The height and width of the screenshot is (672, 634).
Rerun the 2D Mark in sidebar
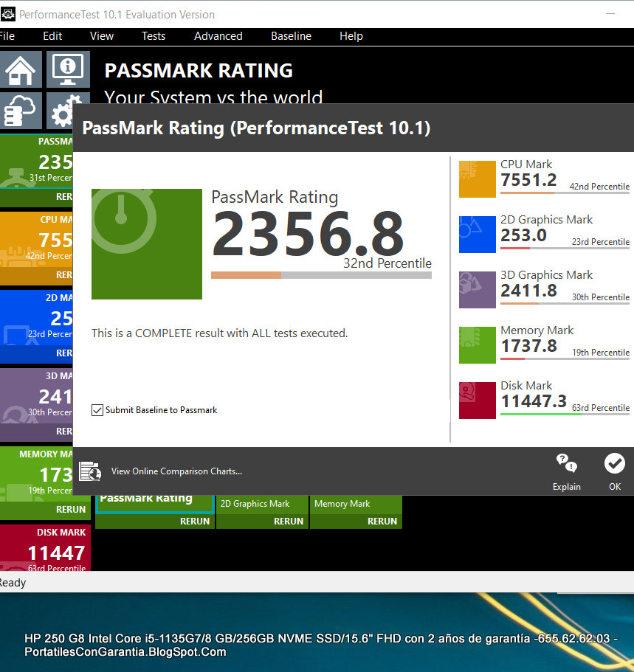pyautogui.click(x=64, y=353)
